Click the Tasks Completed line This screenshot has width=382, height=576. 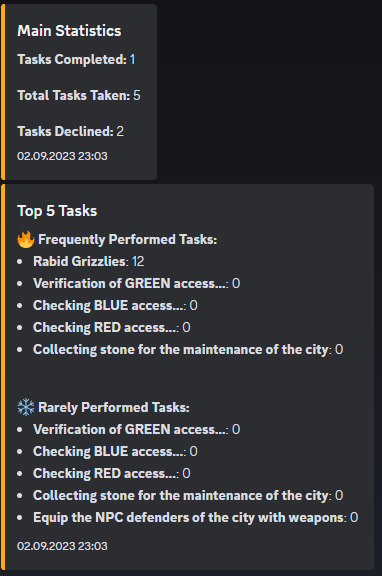coord(76,60)
